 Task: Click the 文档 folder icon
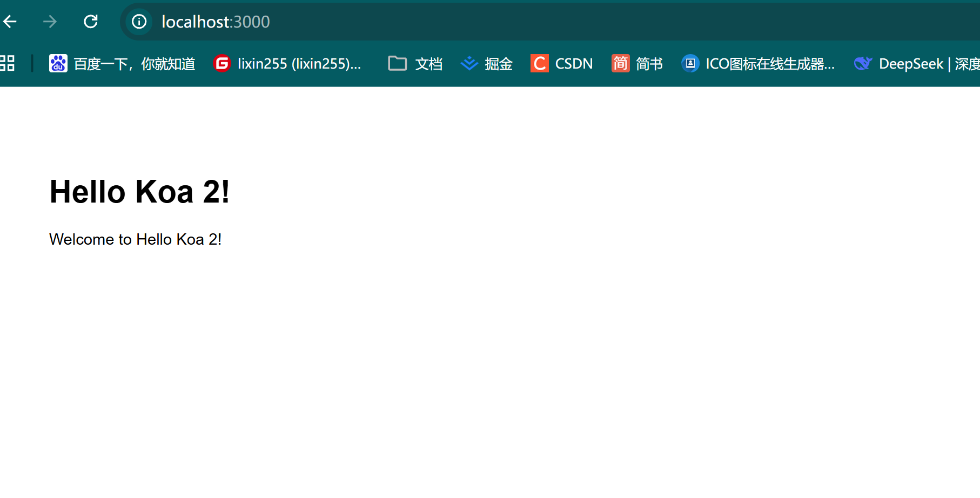tap(398, 64)
